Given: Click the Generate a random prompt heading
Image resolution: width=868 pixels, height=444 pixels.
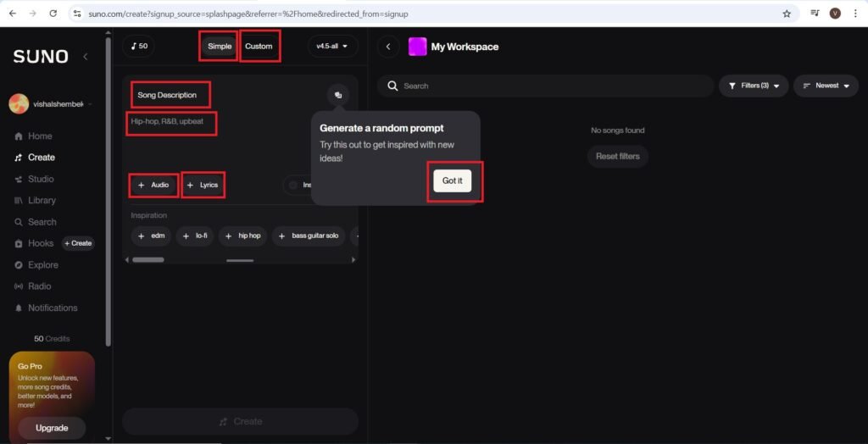Looking at the screenshot, I should click(382, 129).
